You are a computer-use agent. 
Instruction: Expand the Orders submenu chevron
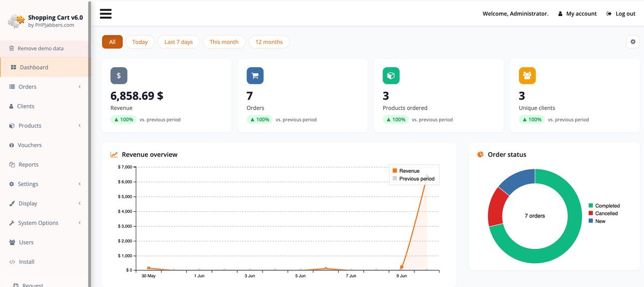79,87
